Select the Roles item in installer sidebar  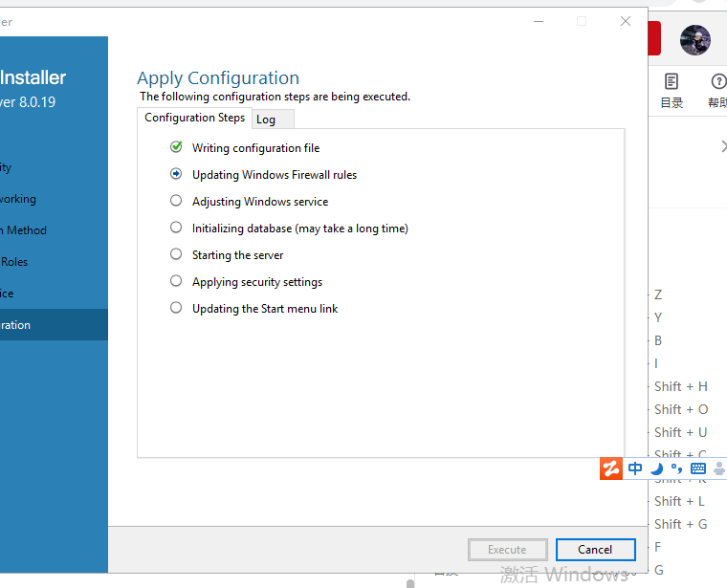[x=54, y=262]
